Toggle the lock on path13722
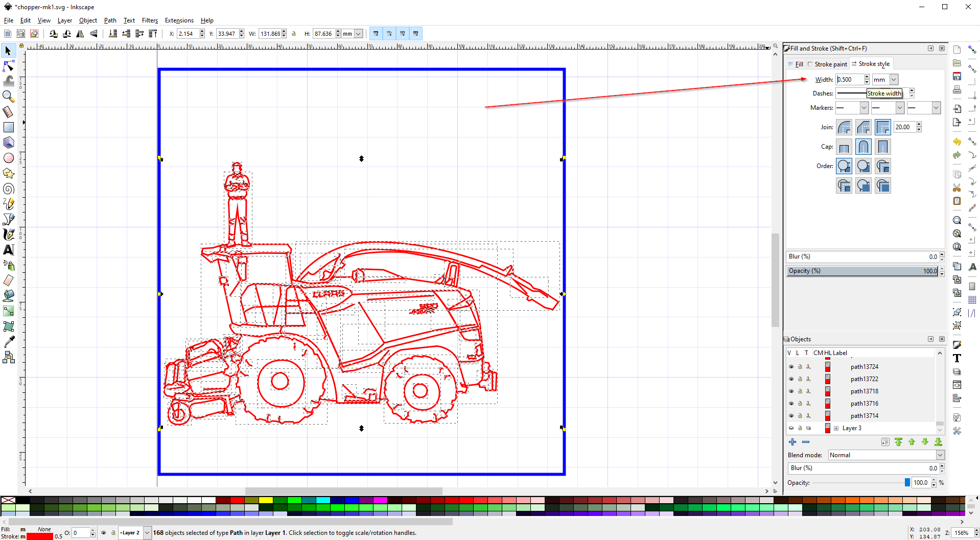The image size is (980, 540). pyautogui.click(x=800, y=379)
